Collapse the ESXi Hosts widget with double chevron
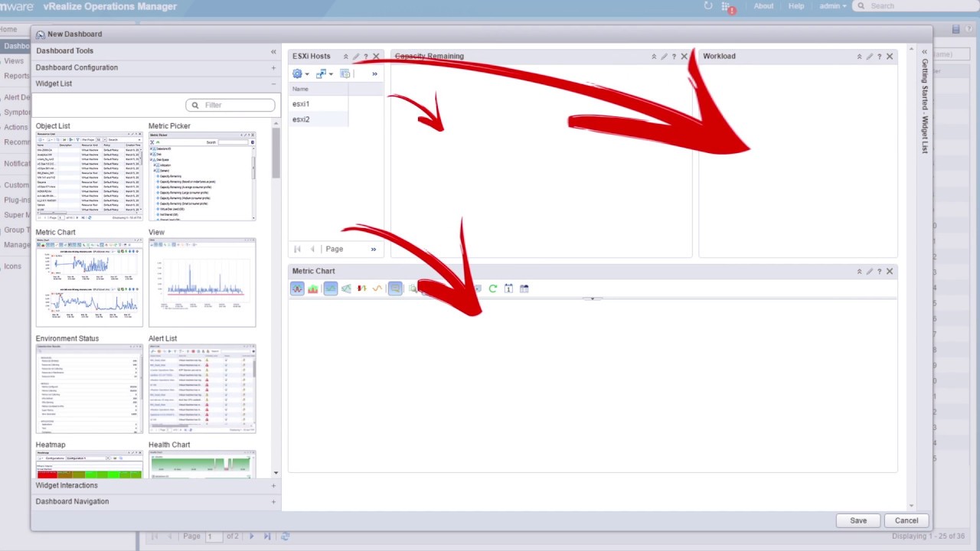This screenshot has width=980, height=551. (345, 56)
